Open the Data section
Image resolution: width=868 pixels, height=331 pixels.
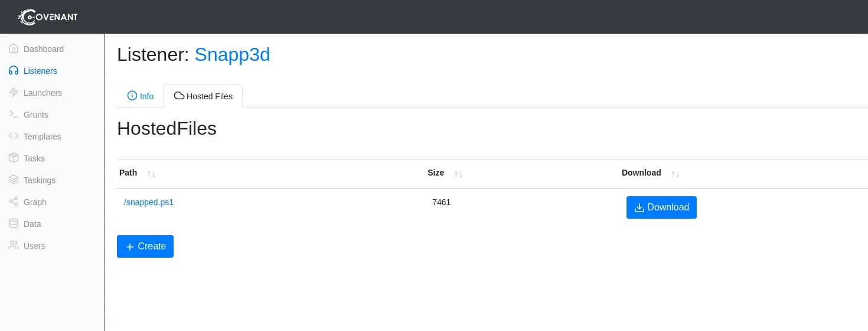[32, 224]
